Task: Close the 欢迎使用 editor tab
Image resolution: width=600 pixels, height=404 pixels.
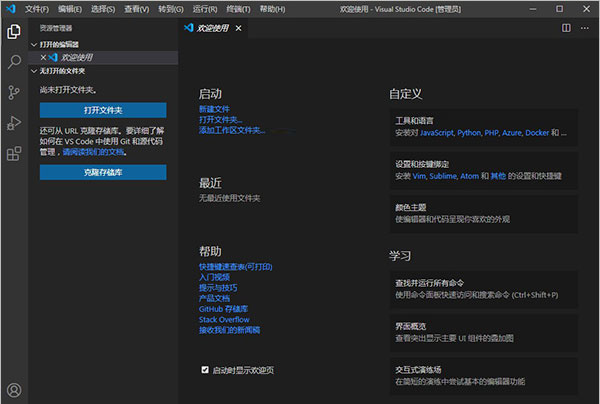Action: click(238, 28)
